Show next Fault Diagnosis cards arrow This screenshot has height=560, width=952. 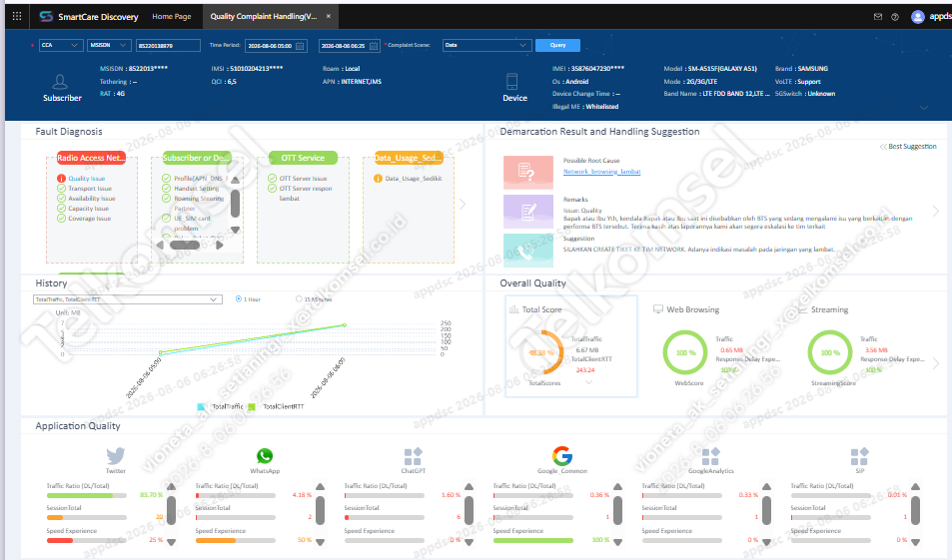click(x=463, y=205)
